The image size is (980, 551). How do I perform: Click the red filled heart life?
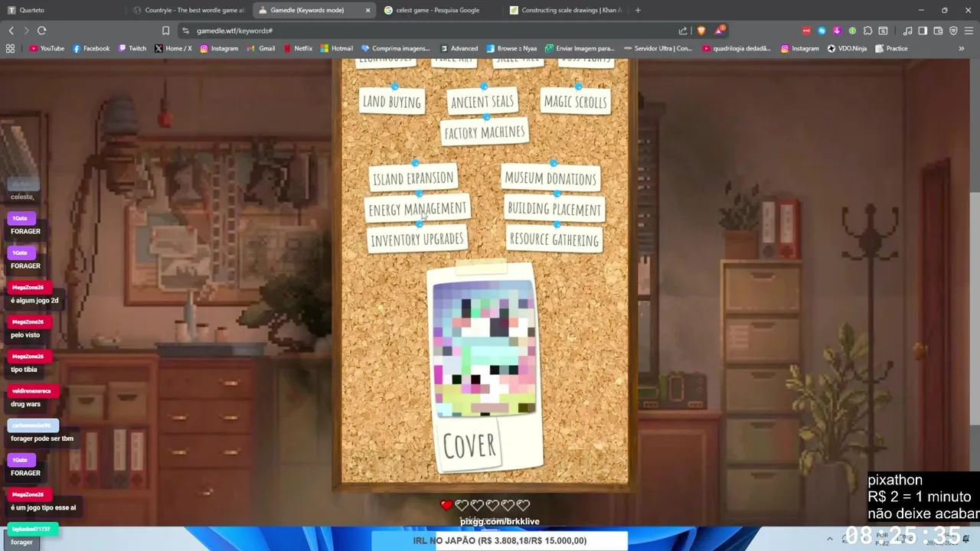pyautogui.click(x=446, y=505)
